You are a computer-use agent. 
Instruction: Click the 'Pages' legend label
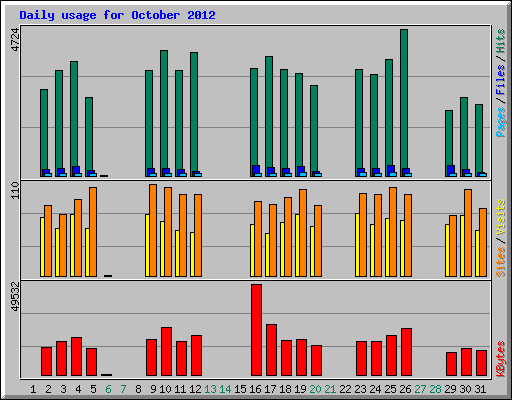(x=500, y=122)
